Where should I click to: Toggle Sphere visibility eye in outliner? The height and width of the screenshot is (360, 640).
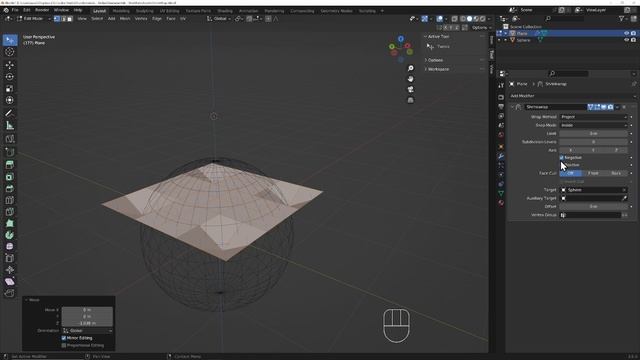tap(627, 40)
